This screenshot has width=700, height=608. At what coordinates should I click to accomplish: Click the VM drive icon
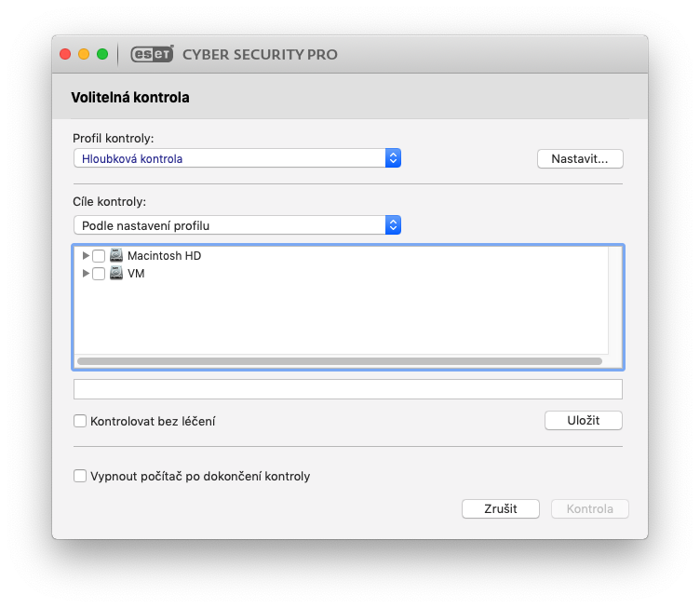coord(116,274)
